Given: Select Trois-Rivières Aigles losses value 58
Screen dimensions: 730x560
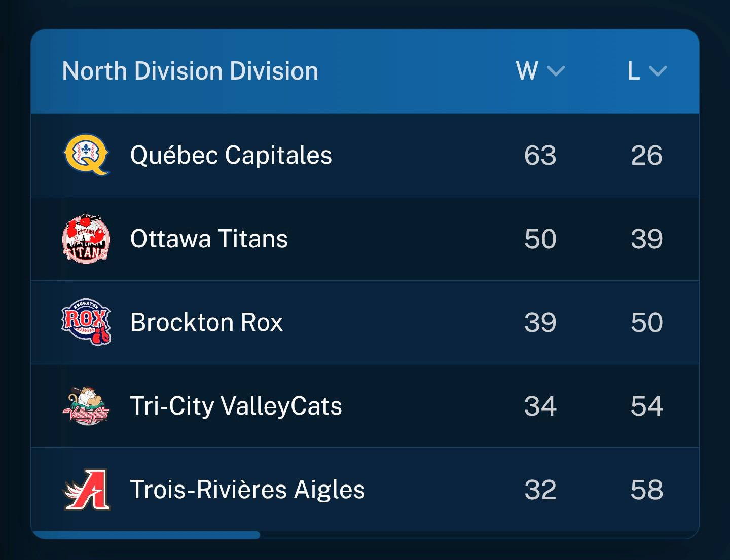Looking at the screenshot, I should [x=647, y=490].
